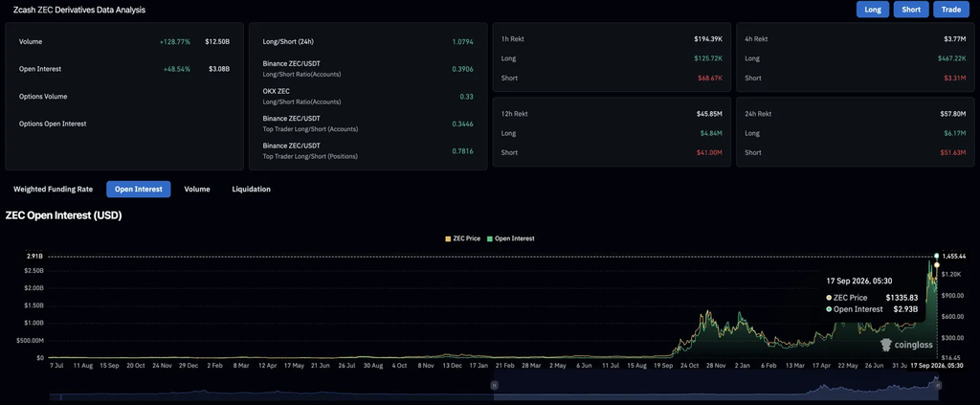Click the yellow ZEC Price marker dot
This screenshot has height=405, width=980.
click(936, 265)
